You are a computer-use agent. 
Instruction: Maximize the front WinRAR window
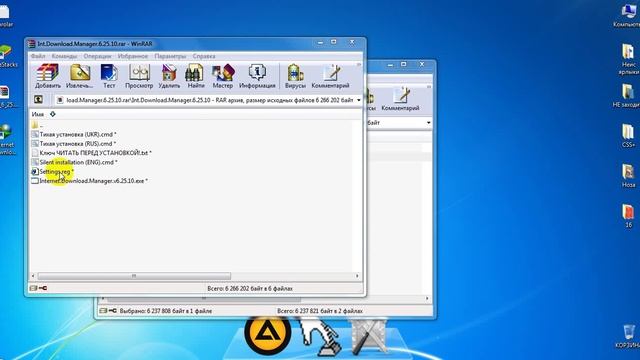pos(334,42)
